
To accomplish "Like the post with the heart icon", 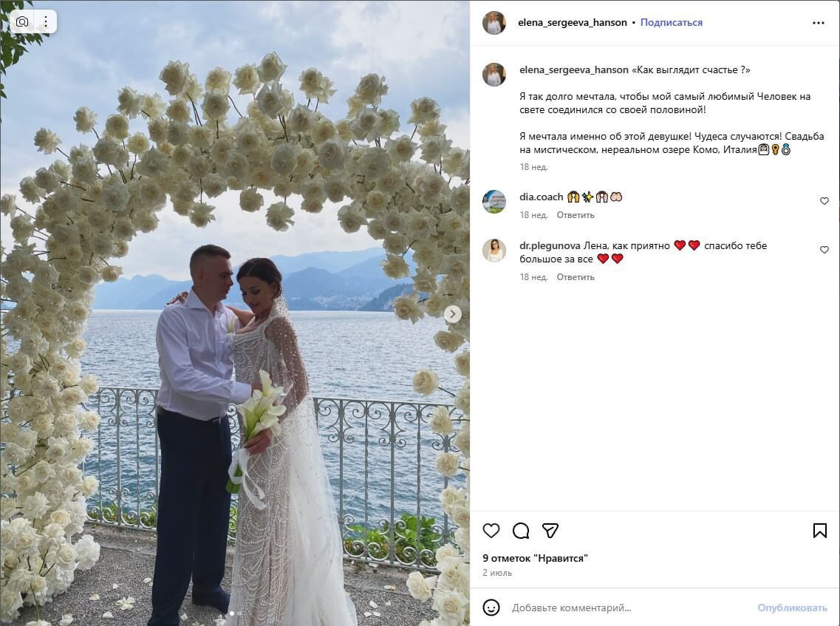I will point(491,531).
